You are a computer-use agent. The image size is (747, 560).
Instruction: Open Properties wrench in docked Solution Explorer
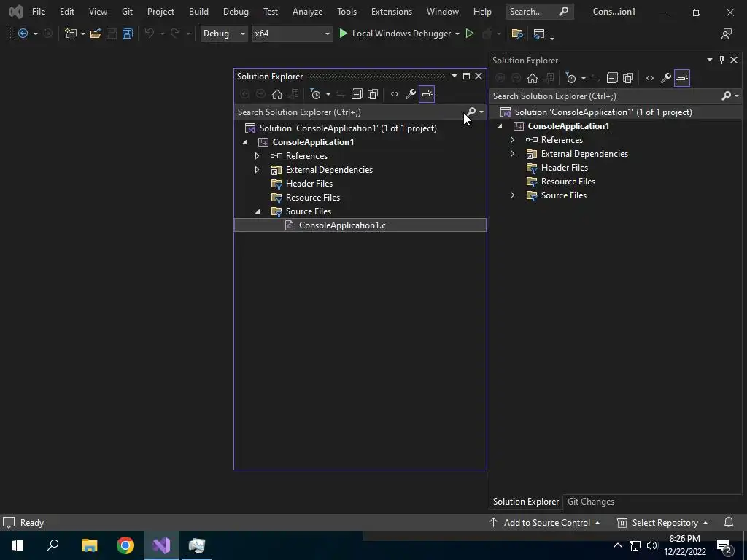click(x=666, y=78)
